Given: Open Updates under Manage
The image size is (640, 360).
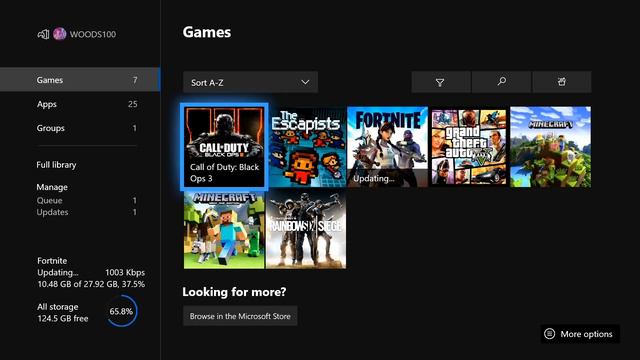Looking at the screenshot, I should [x=87, y=212].
